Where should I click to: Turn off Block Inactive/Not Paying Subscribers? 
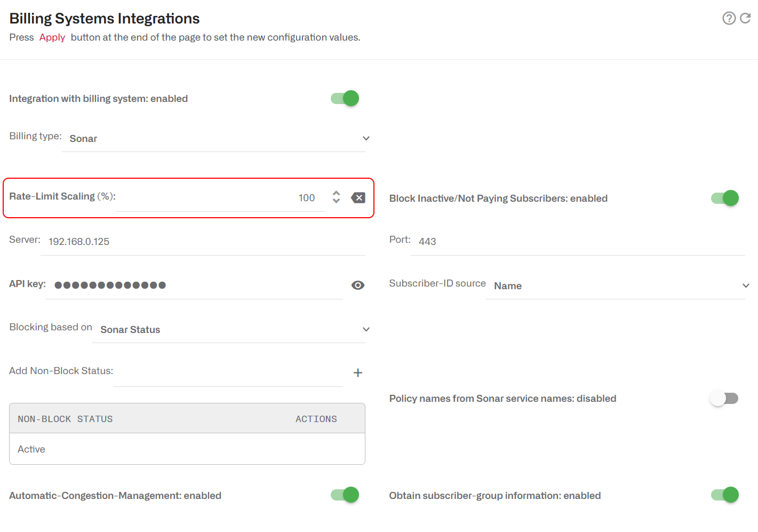click(x=724, y=198)
